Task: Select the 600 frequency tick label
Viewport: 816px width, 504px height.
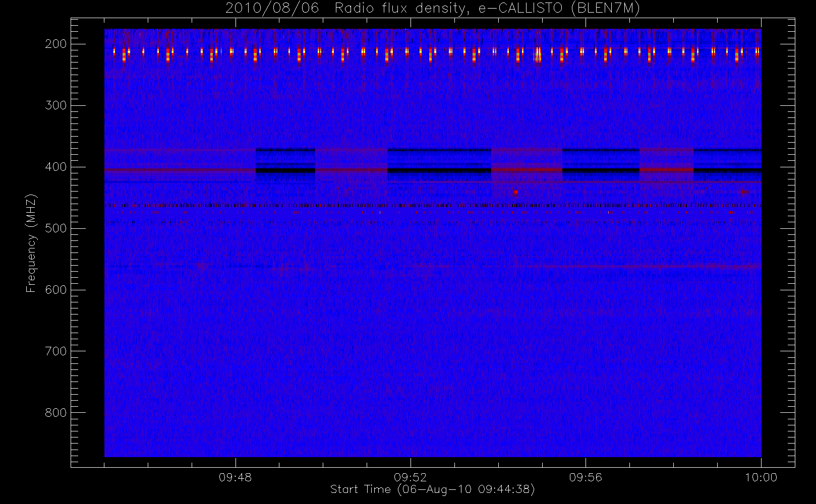Action: (56, 290)
